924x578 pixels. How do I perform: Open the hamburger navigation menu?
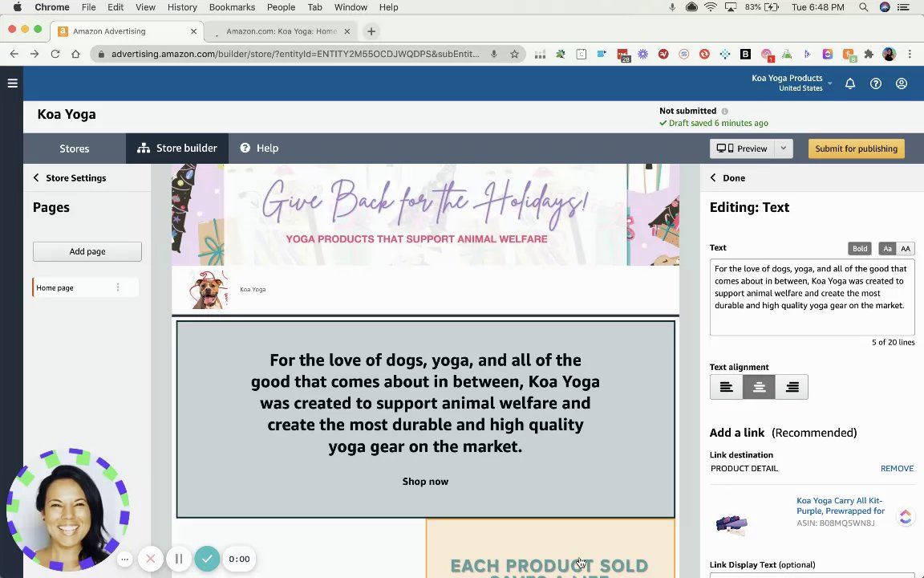12,83
